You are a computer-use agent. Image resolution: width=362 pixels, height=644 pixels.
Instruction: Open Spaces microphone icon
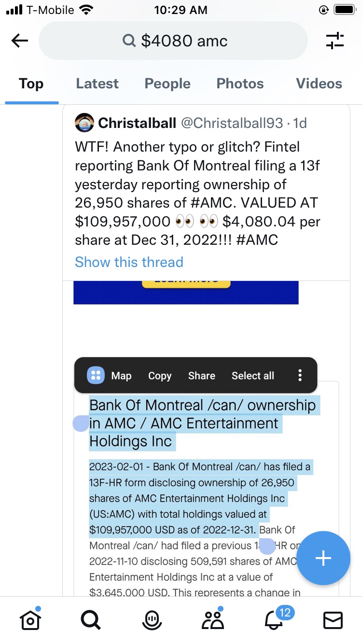pos(152,620)
